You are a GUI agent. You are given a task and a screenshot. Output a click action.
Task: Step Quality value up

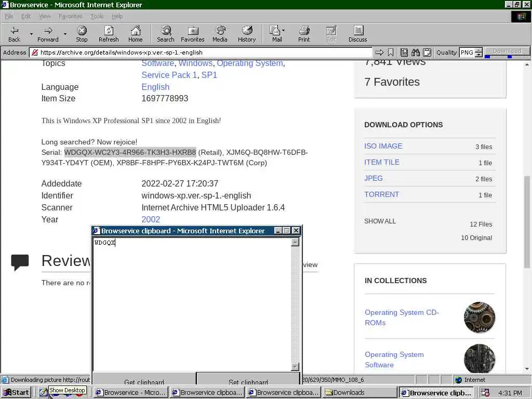[478, 50]
